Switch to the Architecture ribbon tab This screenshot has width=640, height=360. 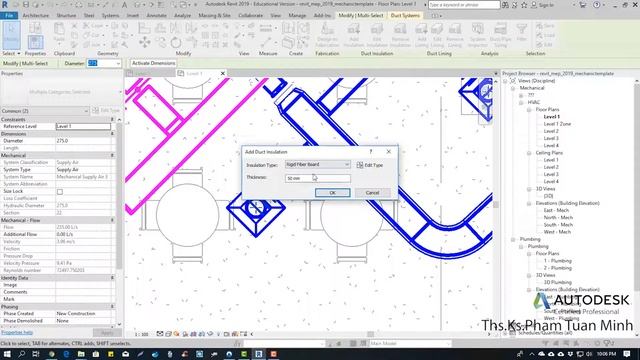[36, 16]
